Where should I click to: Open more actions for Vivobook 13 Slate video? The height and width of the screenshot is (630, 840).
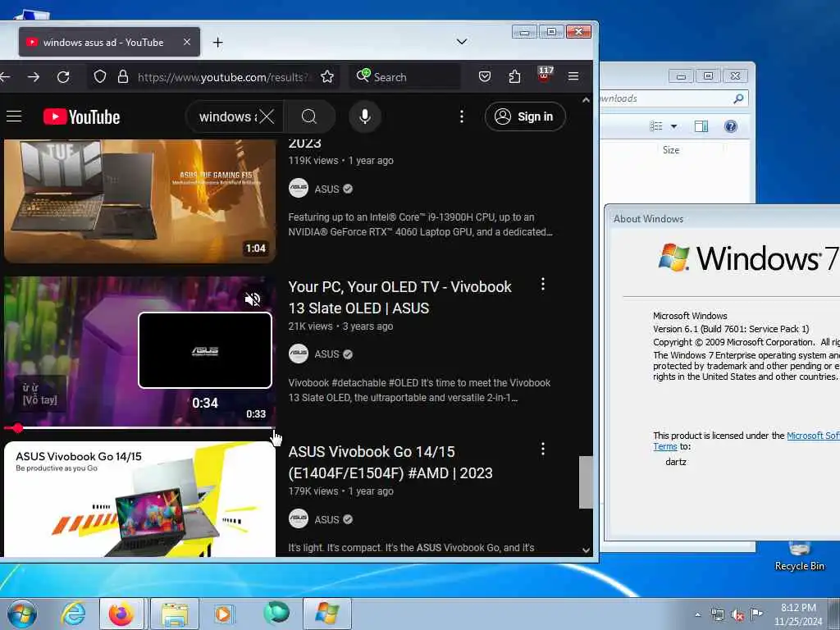pyautogui.click(x=543, y=285)
